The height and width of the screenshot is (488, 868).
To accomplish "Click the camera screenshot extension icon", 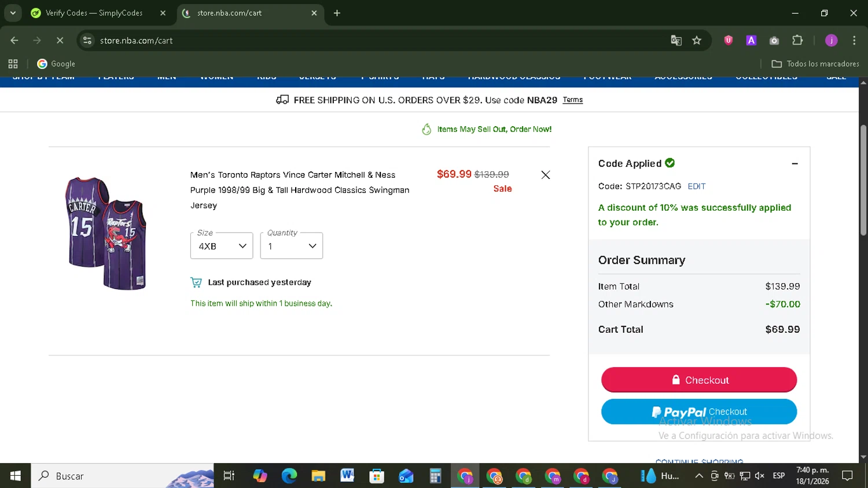I will point(774,41).
